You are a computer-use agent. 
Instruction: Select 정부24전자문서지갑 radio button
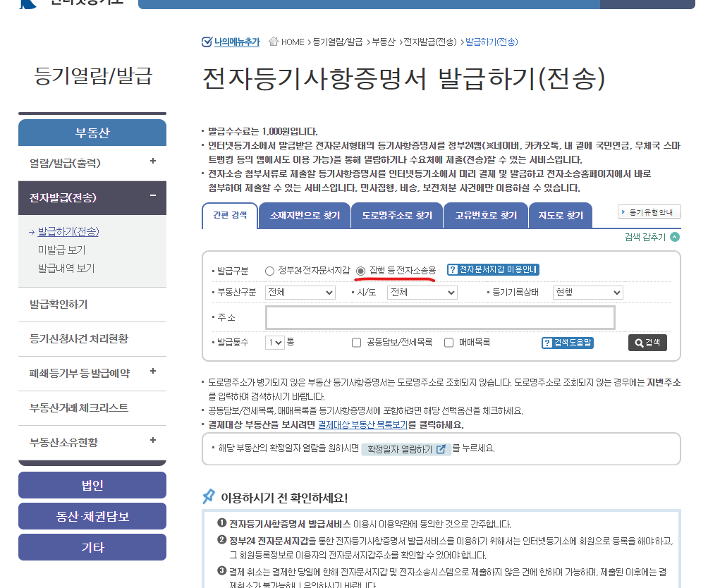point(269,271)
